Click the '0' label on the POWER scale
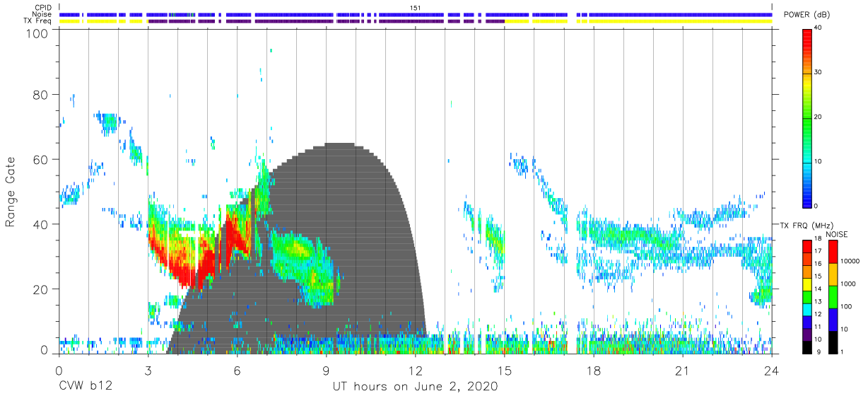The width and height of the screenshot is (868, 401). (x=816, y=206)
